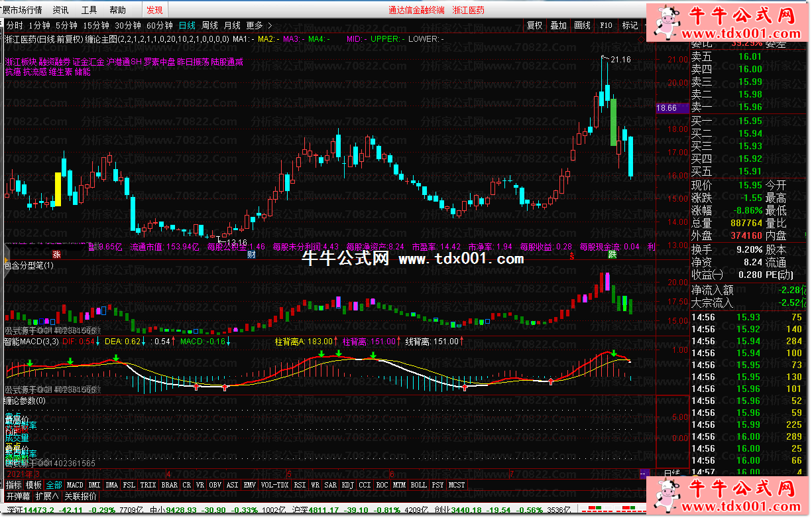Select the RSI indicator tab
This screenshot has height=518, width=812.
coord(300,485)
